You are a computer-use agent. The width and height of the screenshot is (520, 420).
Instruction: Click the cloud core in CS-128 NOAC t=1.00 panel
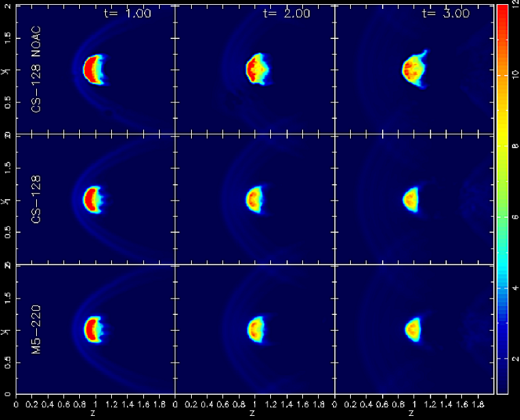(x=93, y=70)
